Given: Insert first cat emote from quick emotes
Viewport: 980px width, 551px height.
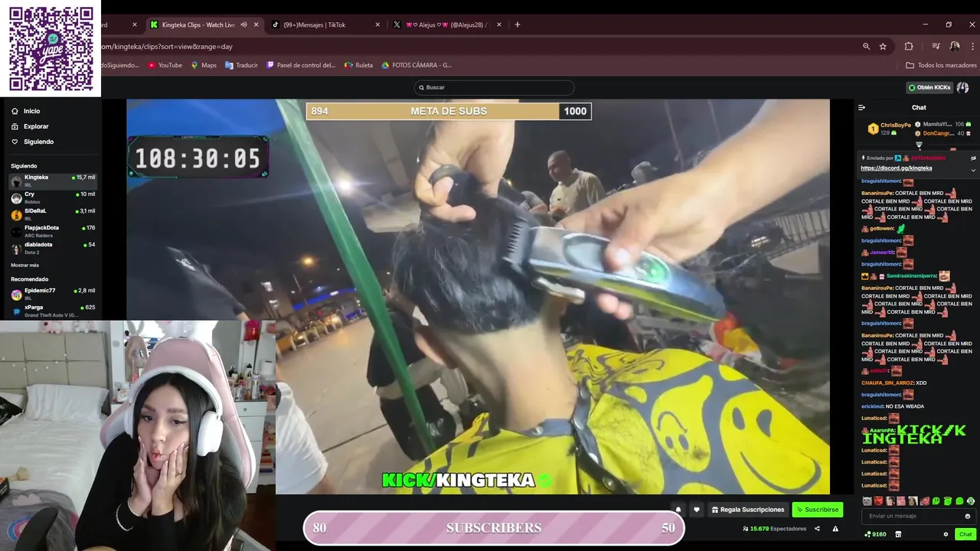Looking at the screenshot, I should pyautogui.click(x=867, y=501).
